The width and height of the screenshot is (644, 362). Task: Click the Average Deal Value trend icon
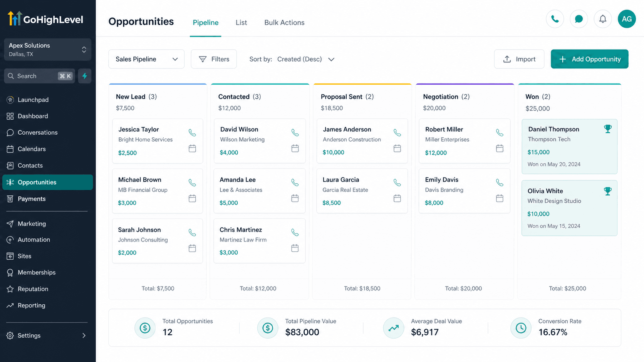pos(394,328)
